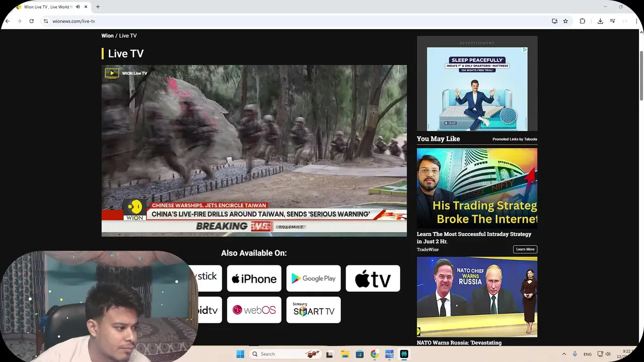Click the TradeWise sponsor name
Screen dimensions: 644x362
tap(428, 249)
